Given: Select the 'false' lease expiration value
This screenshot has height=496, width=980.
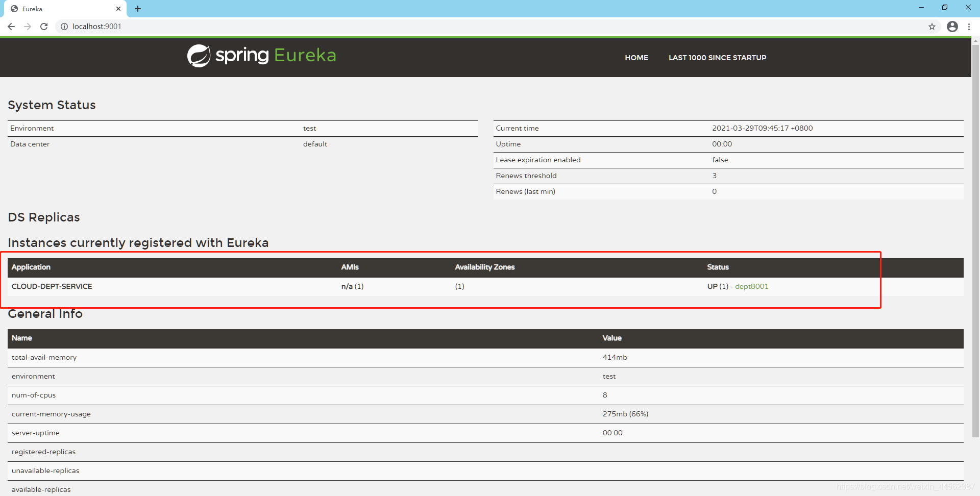Looking at the screenshot, I should coord(720,160).
